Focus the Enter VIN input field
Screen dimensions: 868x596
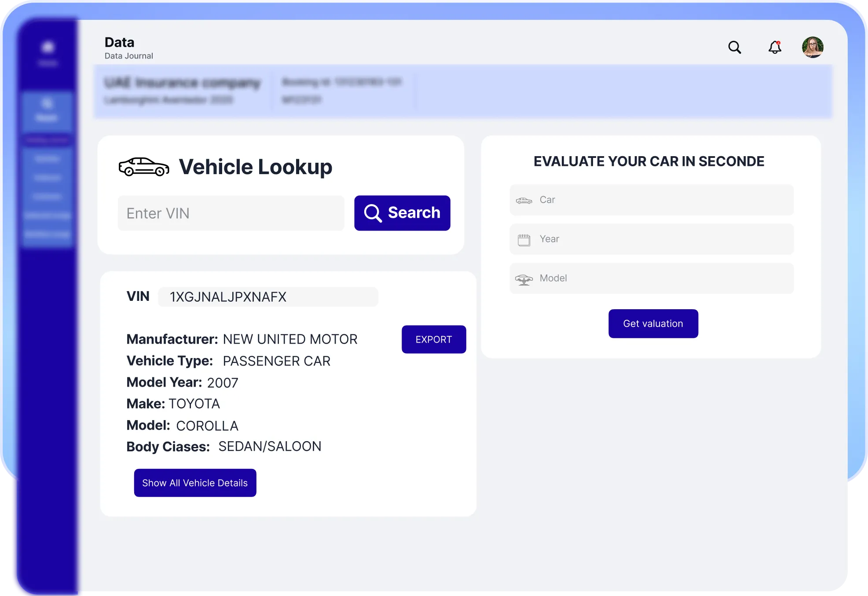coord(231,213)
